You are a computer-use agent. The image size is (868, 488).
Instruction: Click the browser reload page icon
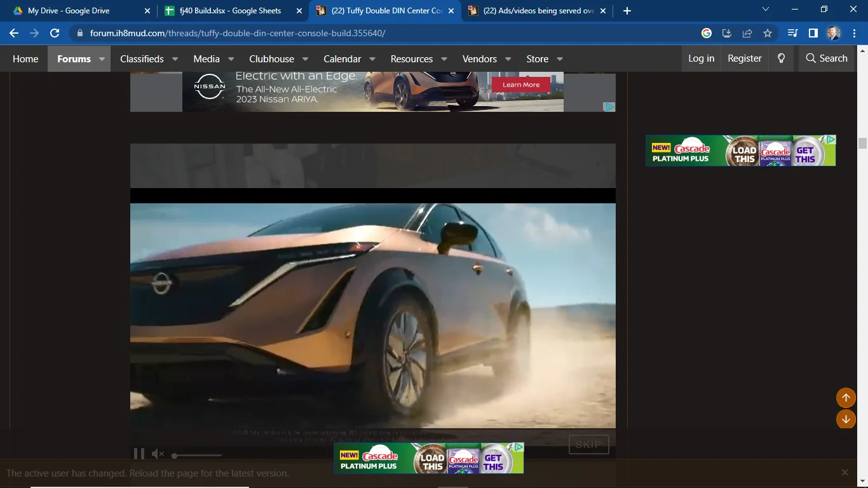pos(55,33)
